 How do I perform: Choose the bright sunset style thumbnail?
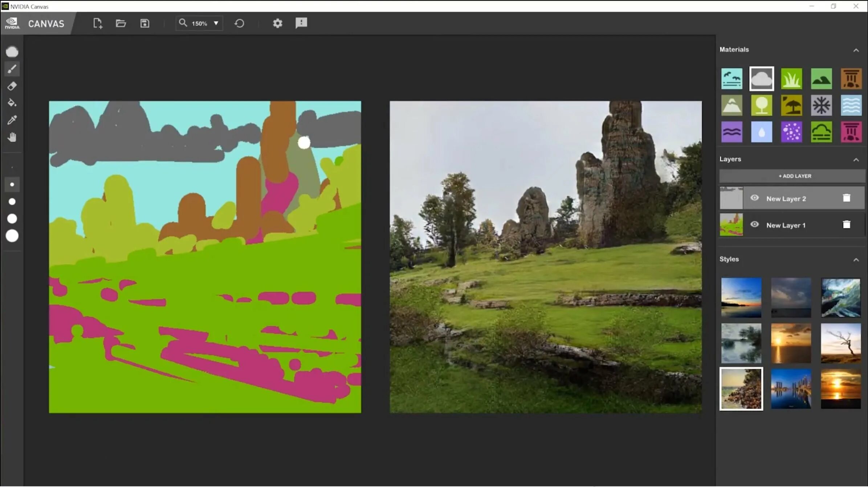[x=840, y=389]
